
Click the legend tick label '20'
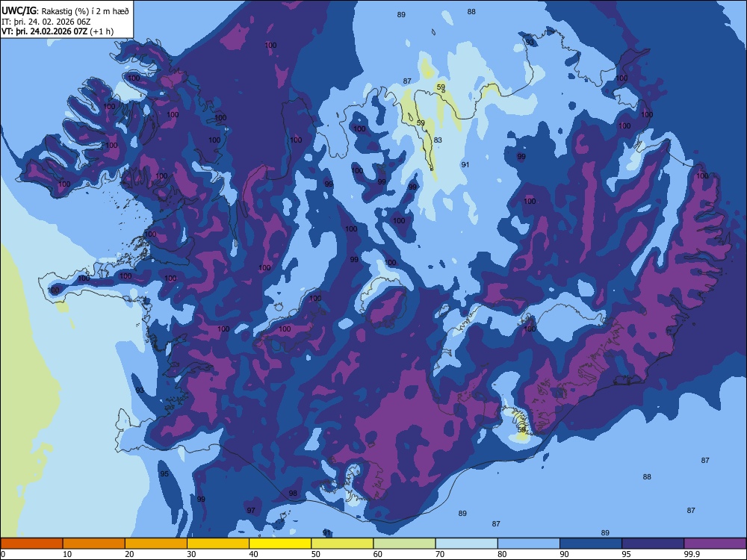click(129, 554)
